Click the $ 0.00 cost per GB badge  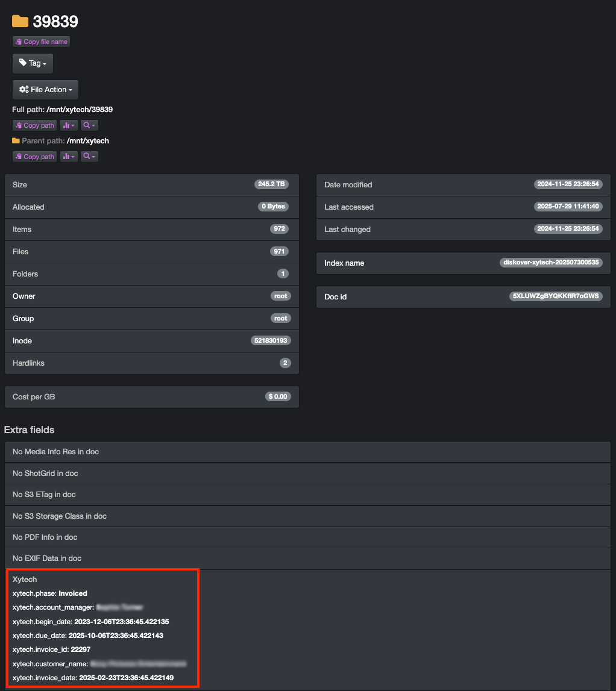(277, 396)
